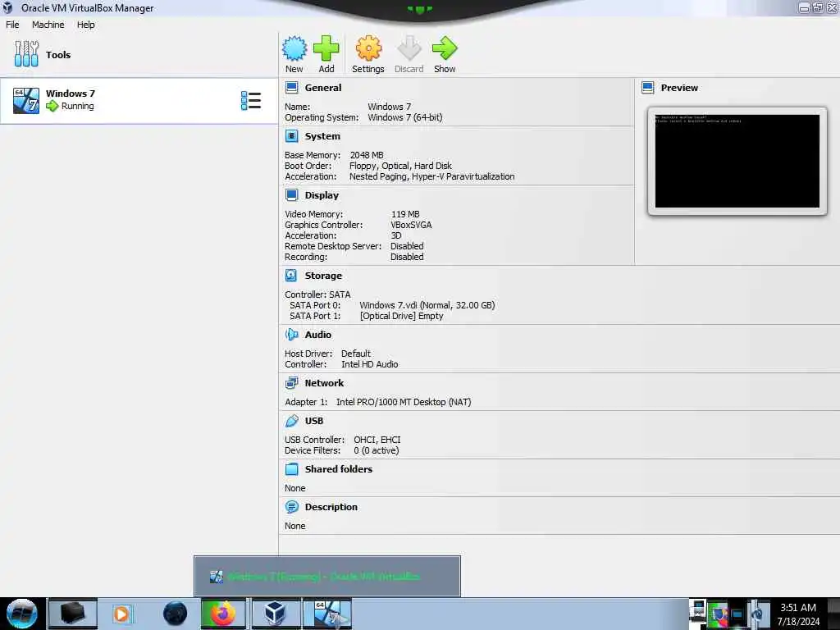Click the Audio section speaker icon
Screen dimensions: 840x630
pos(291,335)
